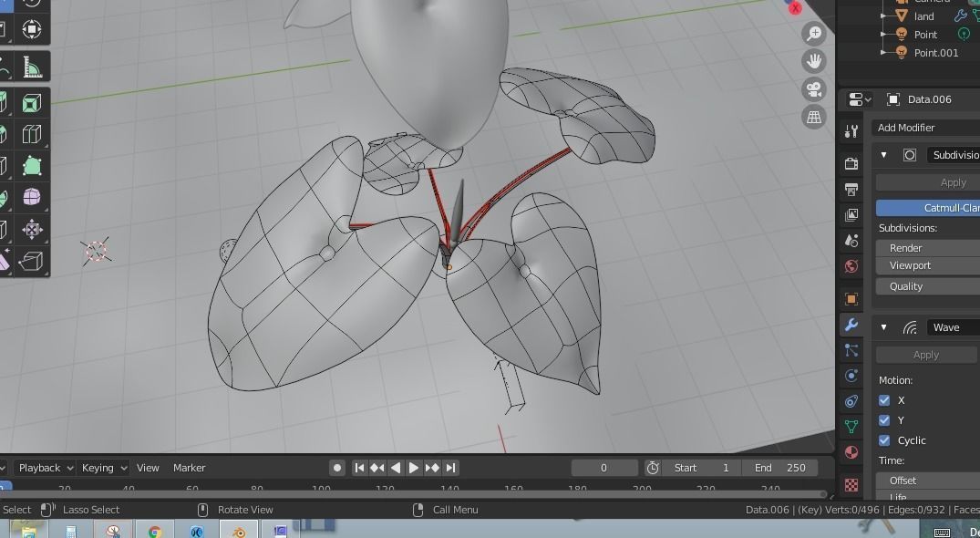The image size is (980, 538).
Task: Select the Transform tool
Action: (x=31, y=29)
